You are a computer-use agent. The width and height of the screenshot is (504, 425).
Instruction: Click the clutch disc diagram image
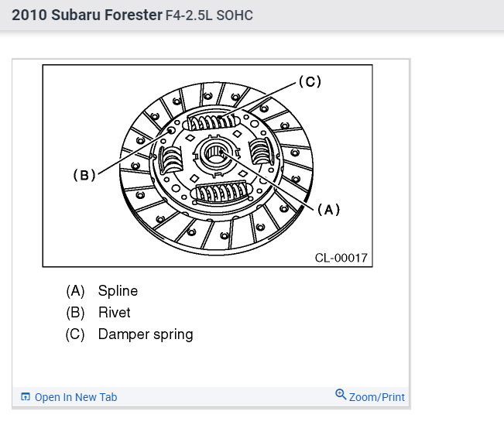(x=207, y=166)
